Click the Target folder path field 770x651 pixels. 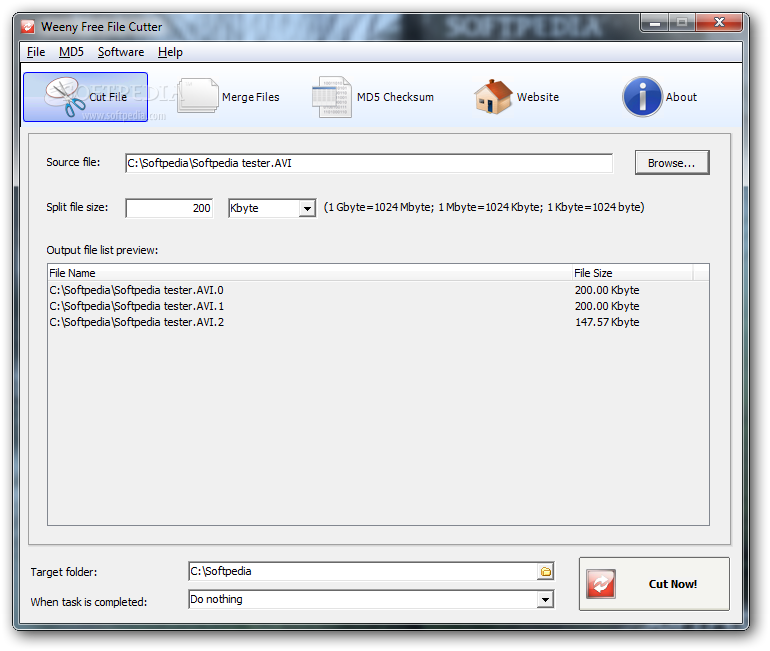tap(363, 571)
